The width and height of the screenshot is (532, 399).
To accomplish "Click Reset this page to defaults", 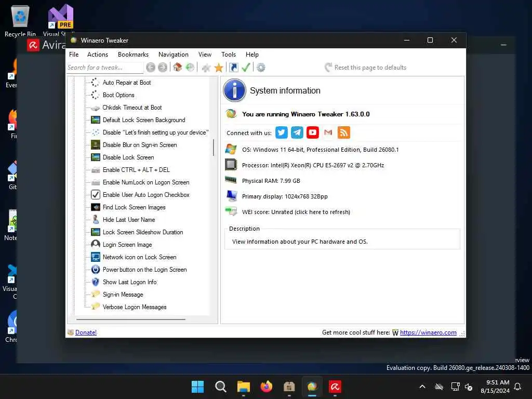I will (365, 68).
